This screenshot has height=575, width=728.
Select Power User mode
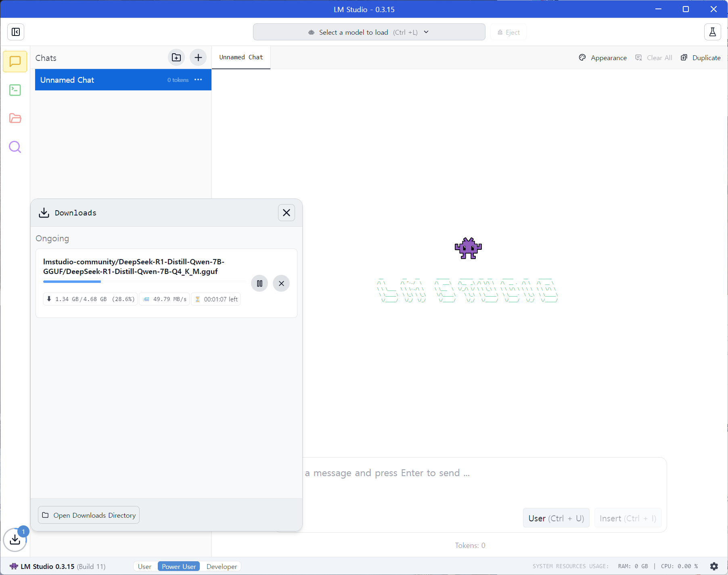179,567
